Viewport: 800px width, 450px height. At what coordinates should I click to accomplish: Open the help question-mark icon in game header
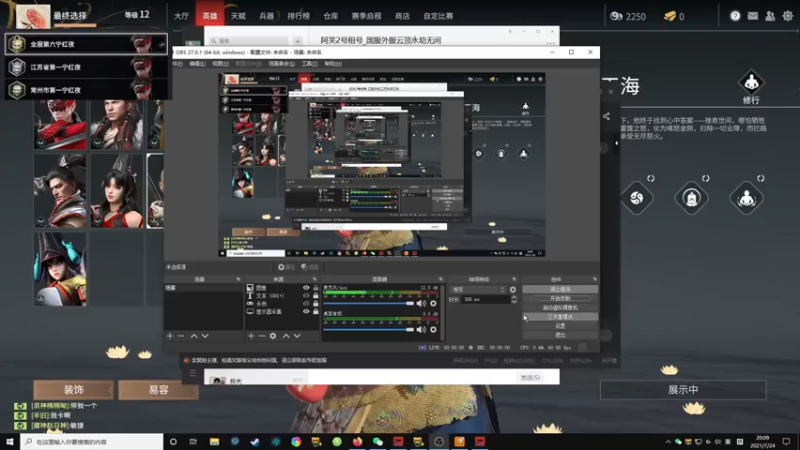point(735,16)
